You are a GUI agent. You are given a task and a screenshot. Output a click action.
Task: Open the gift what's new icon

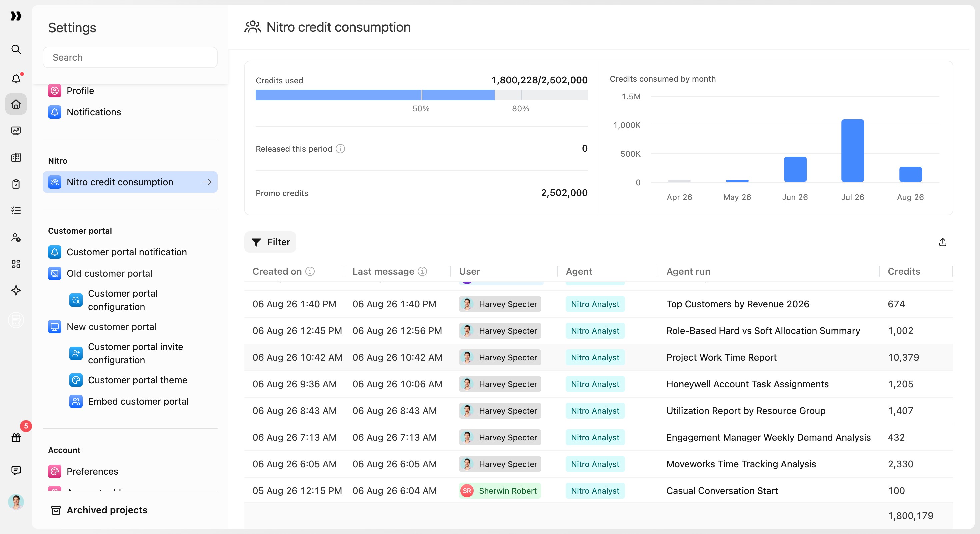[16, 437]
